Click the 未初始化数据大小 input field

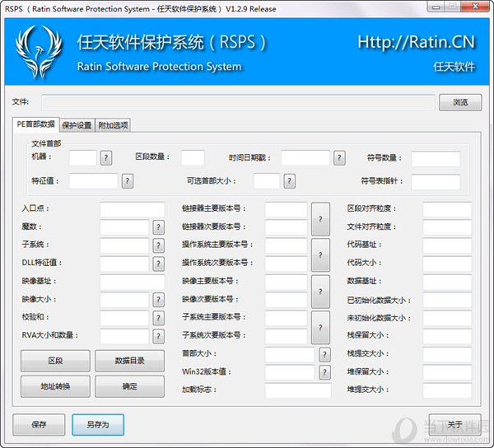pyautogui.click(x=447, y=318)
